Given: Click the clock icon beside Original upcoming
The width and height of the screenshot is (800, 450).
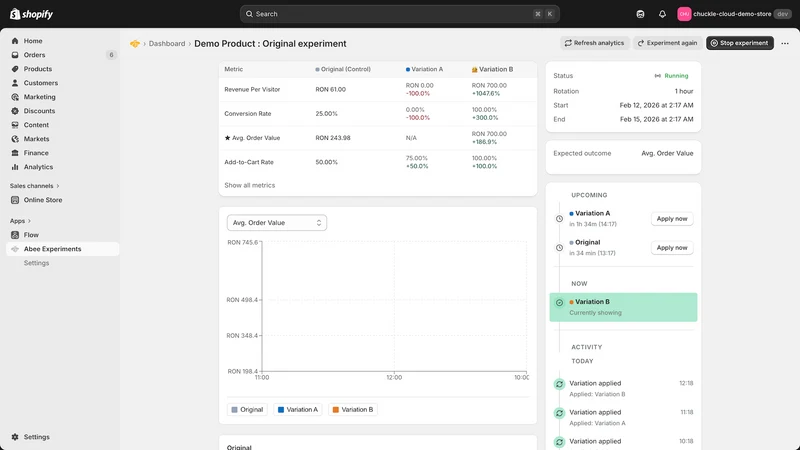Looking at the screenshot, I should click(x=559, y=248).
